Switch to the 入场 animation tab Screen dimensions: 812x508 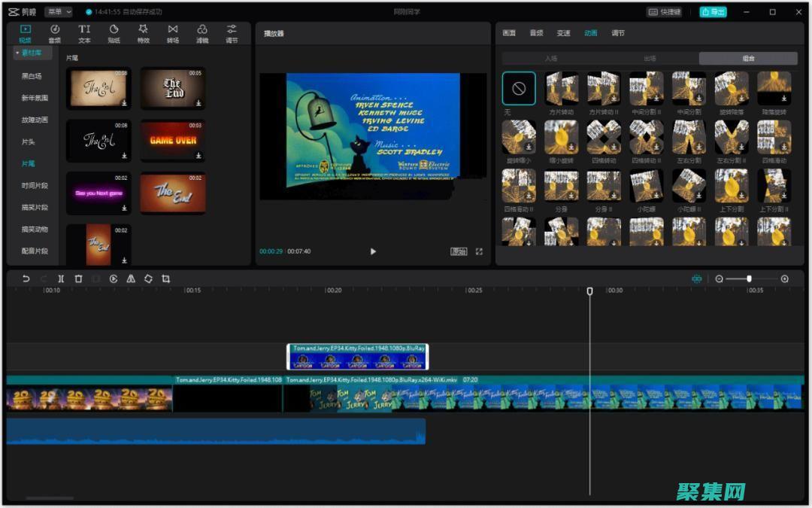pos(551,59)
